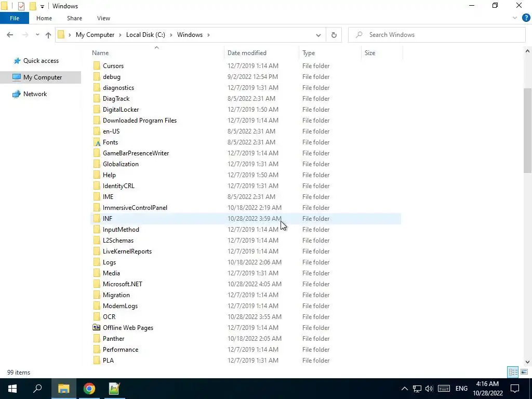
Task: Select the Logs folder name
Action: [x=109, y=262]
